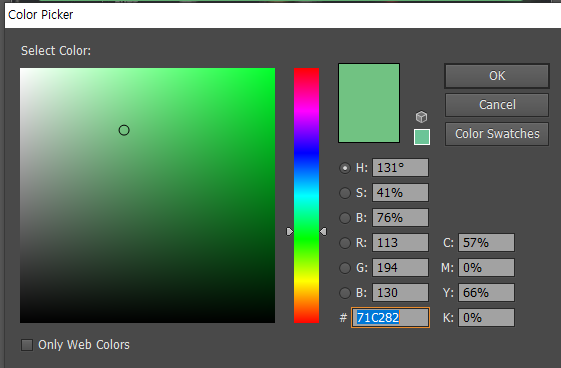Click the green value field 194
The width and height of the screenshot is (561, 368).
coord(400,268)
